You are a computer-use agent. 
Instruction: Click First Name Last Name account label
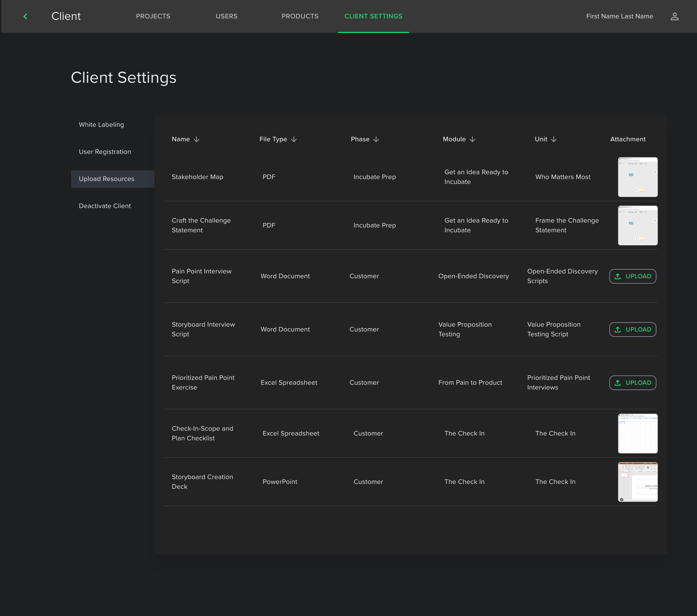[619, 16]
